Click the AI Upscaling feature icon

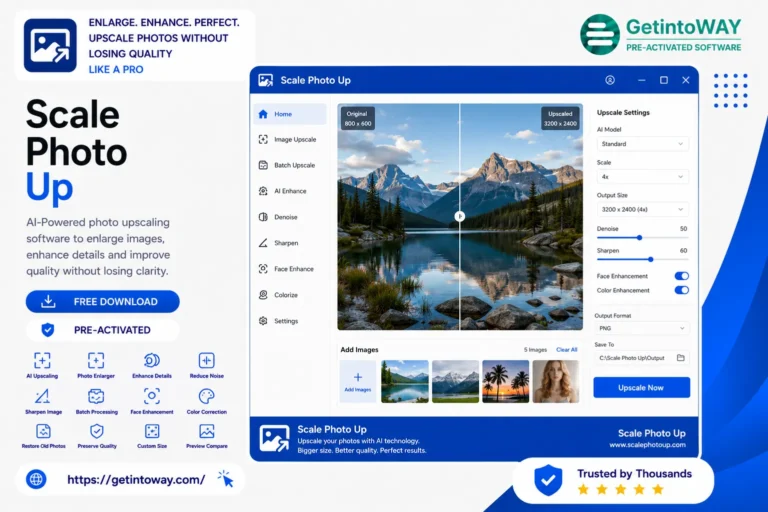click(42, 361)
